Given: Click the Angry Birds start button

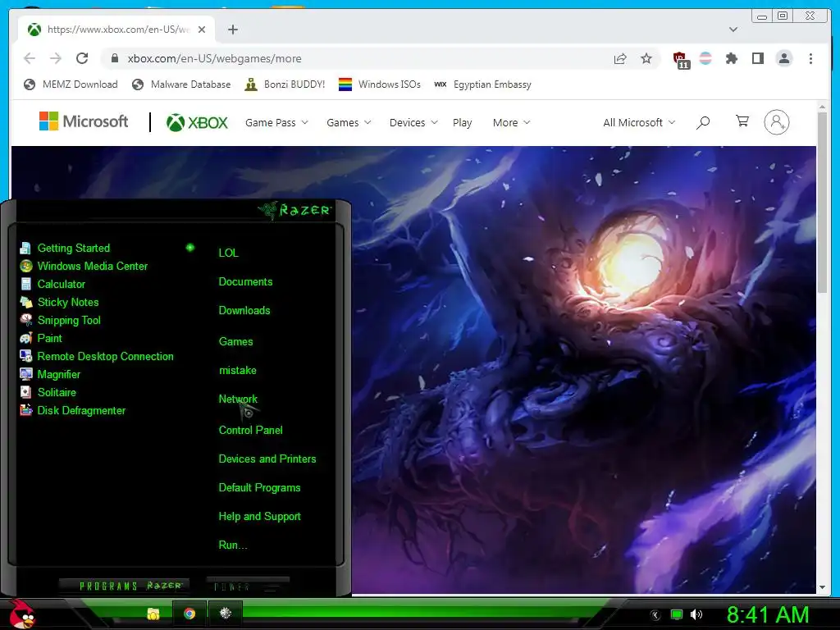Looking at the screenshot, I should click(x=21, y=614).
